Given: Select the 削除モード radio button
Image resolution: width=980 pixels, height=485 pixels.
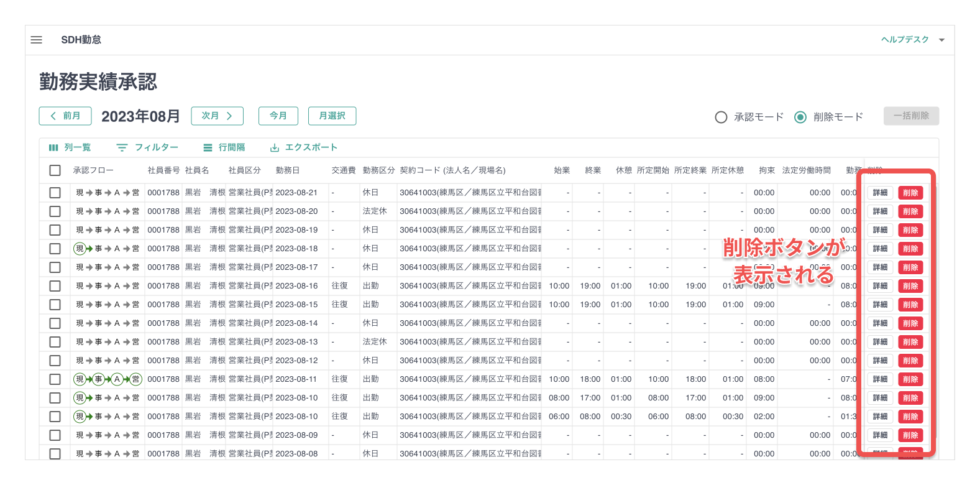Looking at the screenshot, I should coord(800,117).
